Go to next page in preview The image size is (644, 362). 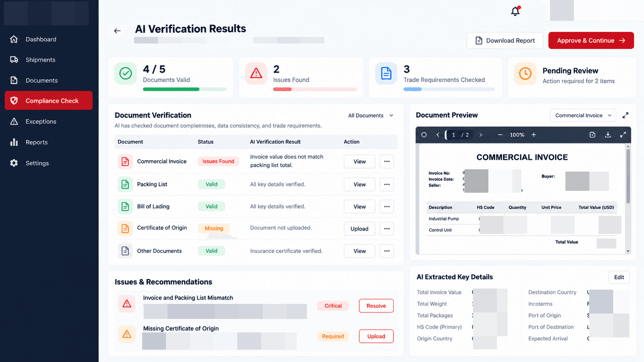pos(481,135)
